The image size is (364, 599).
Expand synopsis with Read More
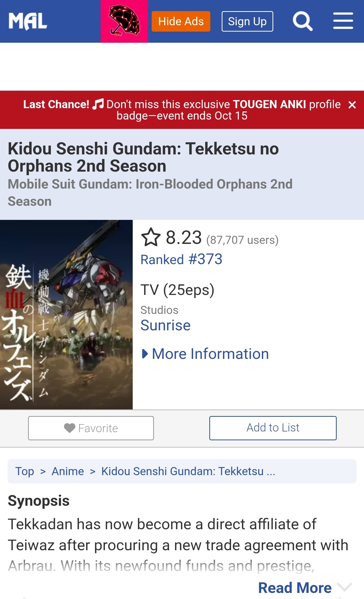coord(294,588)
